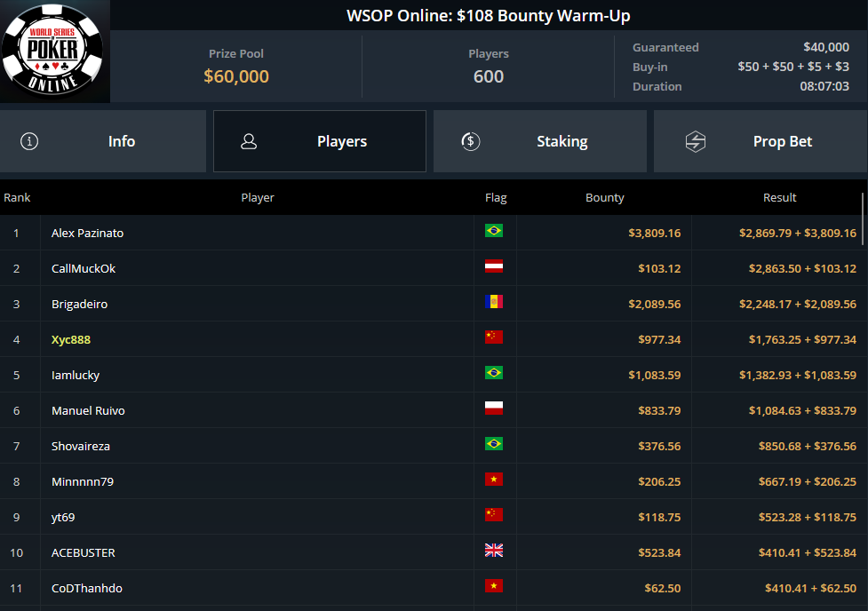Open the Info tab
This screenshot has height=611, width=868.
click(103, 141)
